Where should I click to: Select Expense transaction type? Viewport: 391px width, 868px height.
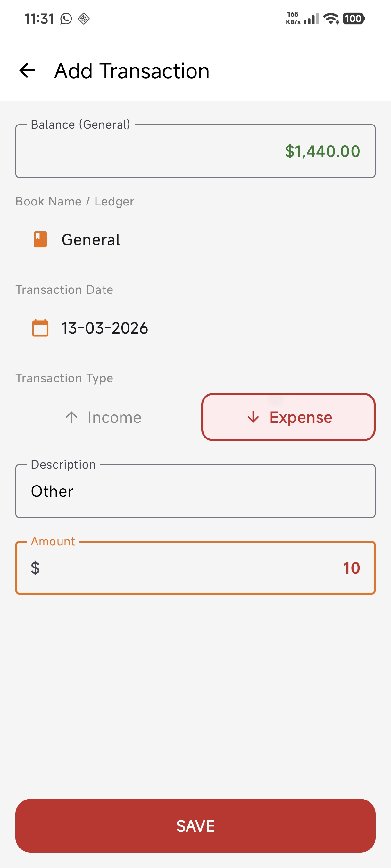[288, 417]
